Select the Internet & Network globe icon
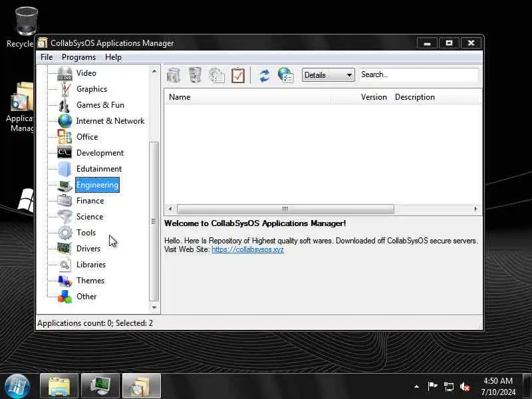The height and width of the screenshot is (399, 532). coord(65,121)
